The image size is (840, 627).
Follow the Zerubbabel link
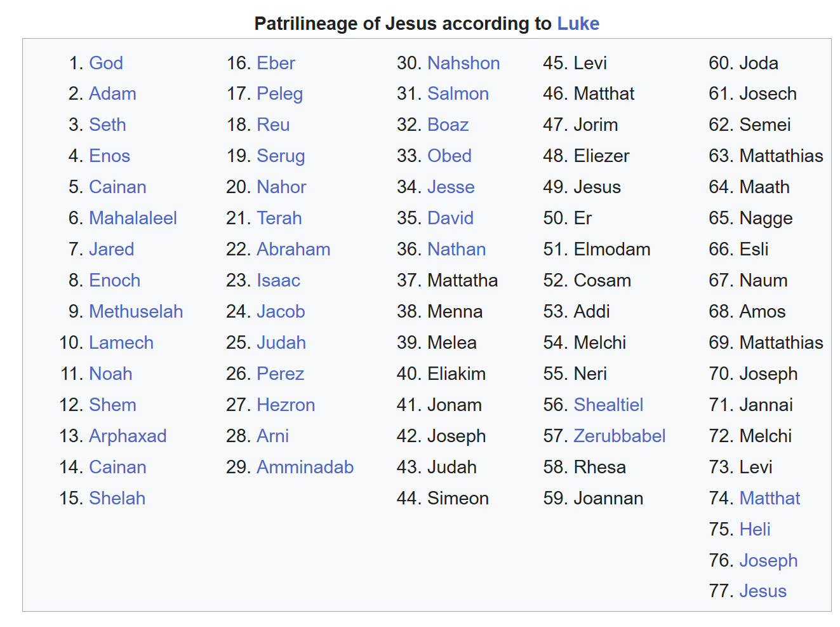pyautogui.click(x=619, y=436)
